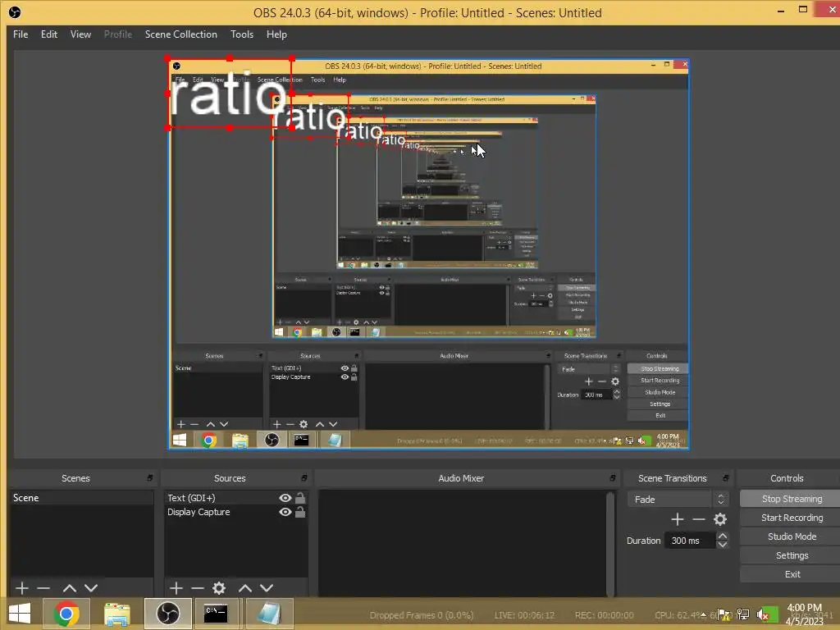Toggle visibility of Display Capture source
This screenshot has width=840, height=630.
[x=285, y=512]
